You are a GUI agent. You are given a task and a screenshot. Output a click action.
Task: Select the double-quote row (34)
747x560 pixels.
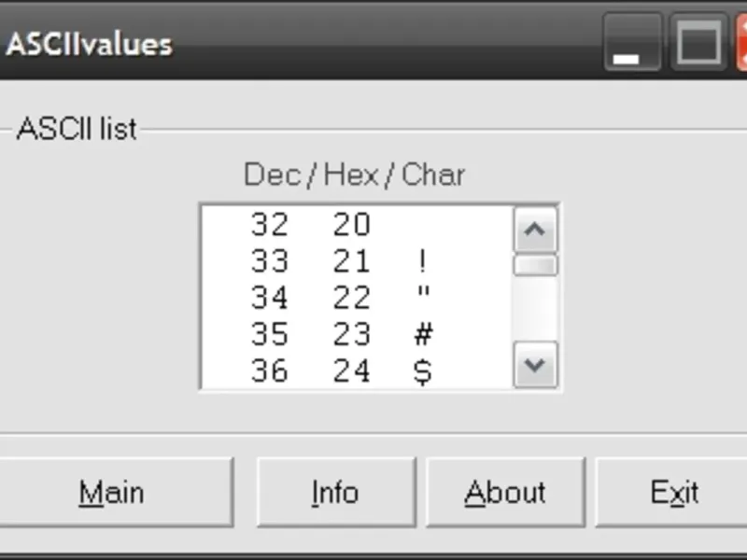pos(355,298)
